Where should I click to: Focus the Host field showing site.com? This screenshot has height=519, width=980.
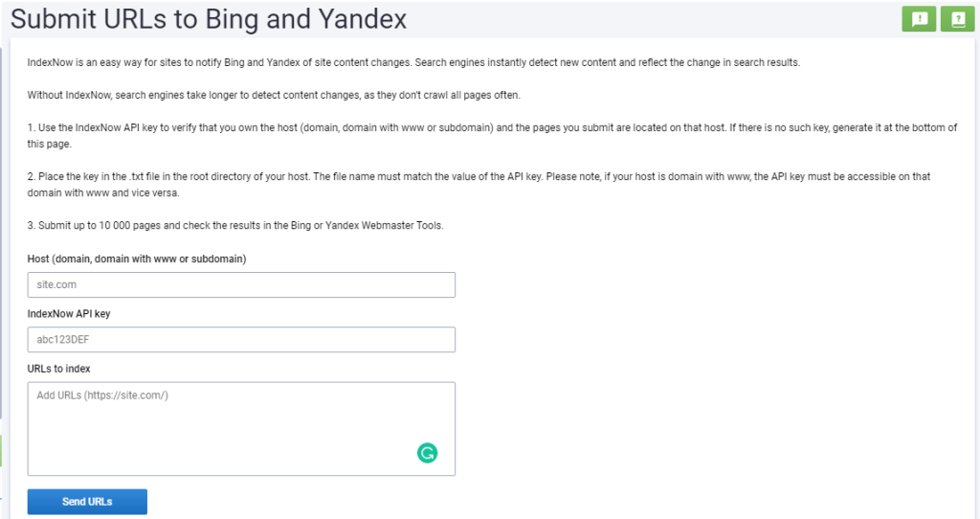click(x=241, y=285)
